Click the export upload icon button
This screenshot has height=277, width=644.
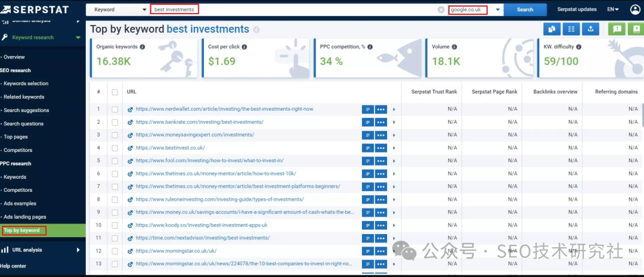590,29
